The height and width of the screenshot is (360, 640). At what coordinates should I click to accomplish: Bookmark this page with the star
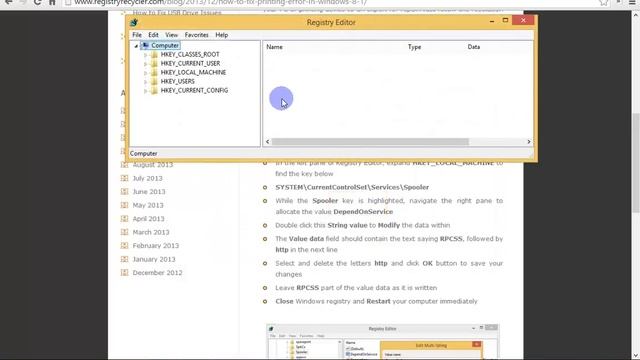pyautogui.click(x=603, y=2)
